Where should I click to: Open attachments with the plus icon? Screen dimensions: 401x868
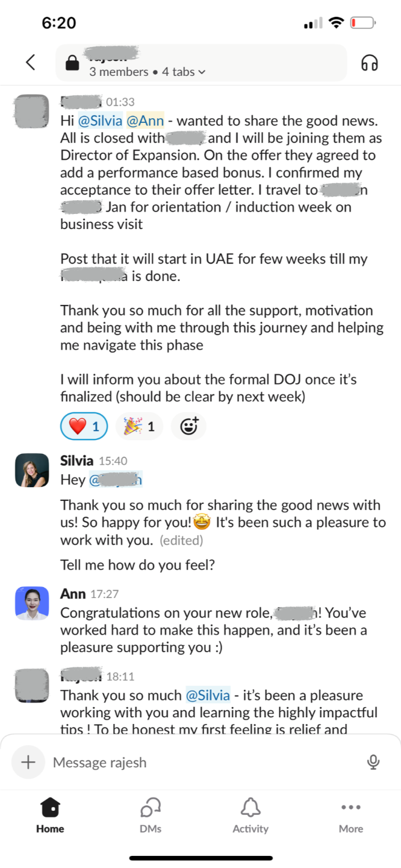click(28, 762)
